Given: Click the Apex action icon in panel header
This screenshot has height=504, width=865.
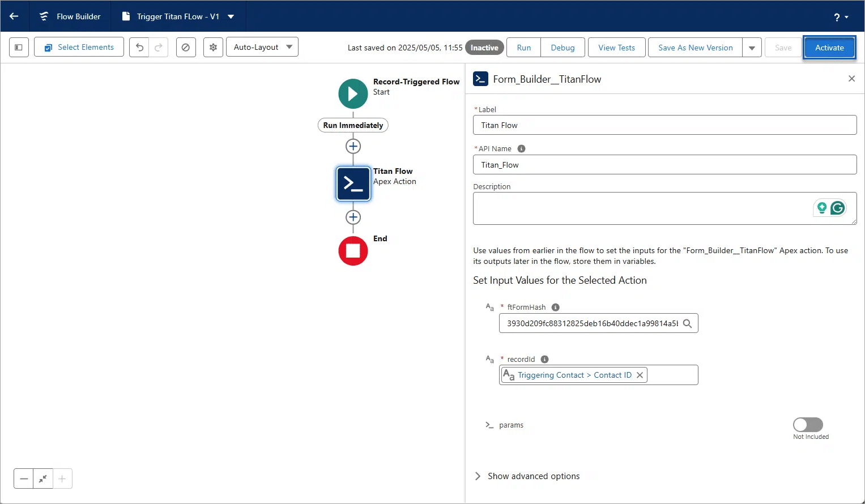Looking at the screenshot, I should point(480,79).
